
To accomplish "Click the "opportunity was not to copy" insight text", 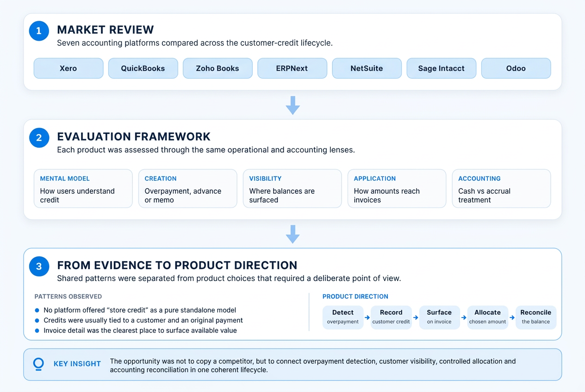I will pos(313,366).
